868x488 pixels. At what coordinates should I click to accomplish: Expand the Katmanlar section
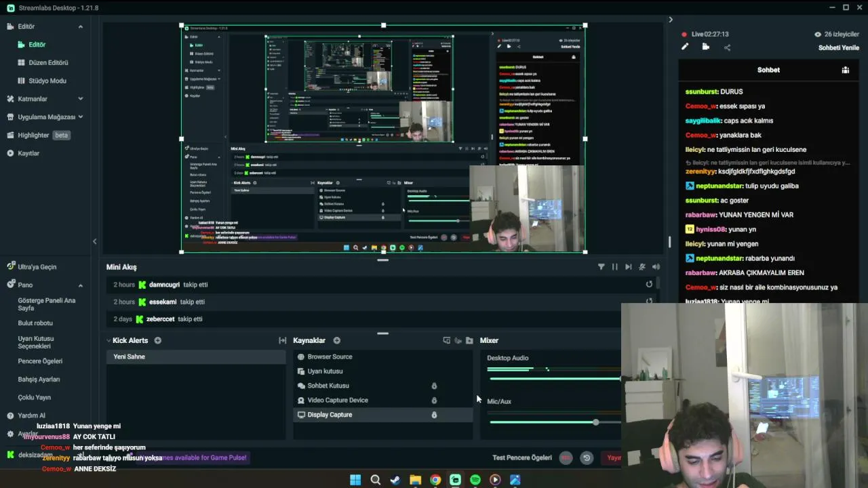[80, 99]
